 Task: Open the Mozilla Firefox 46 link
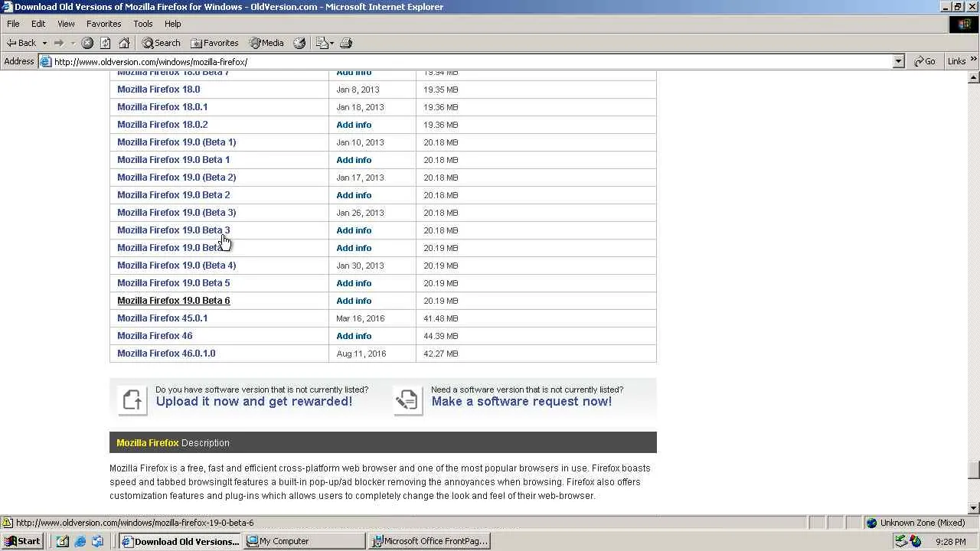[155, 336]
